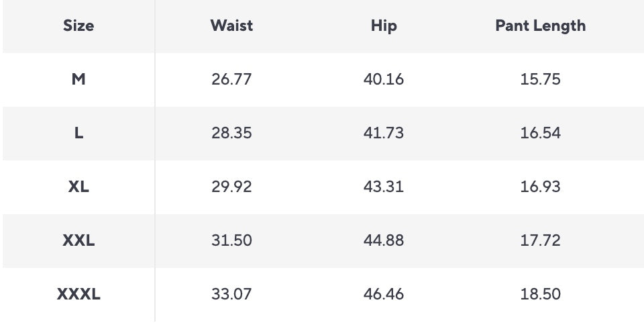The width and height of the screenshot is (644, 325).
Task: Click pant length value 16.93
Action: 540,187
